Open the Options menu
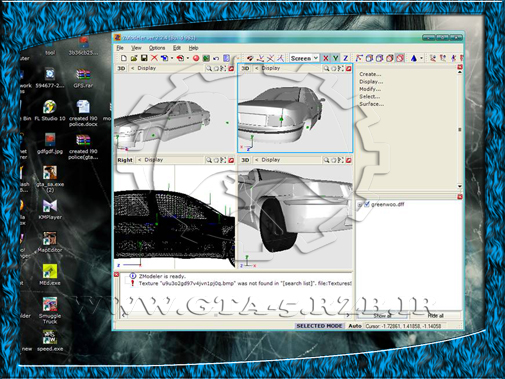Screen dimensions: 505x379 tap(157, 48)
